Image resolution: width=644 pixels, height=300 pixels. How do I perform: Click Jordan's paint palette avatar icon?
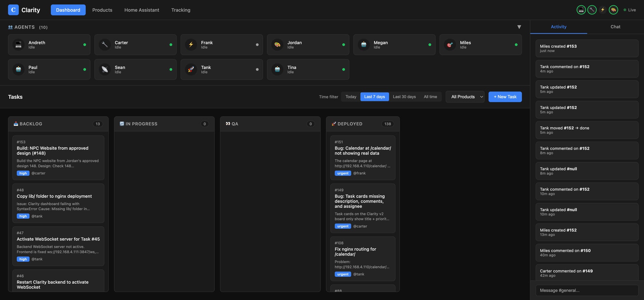[x=277, y=45]
